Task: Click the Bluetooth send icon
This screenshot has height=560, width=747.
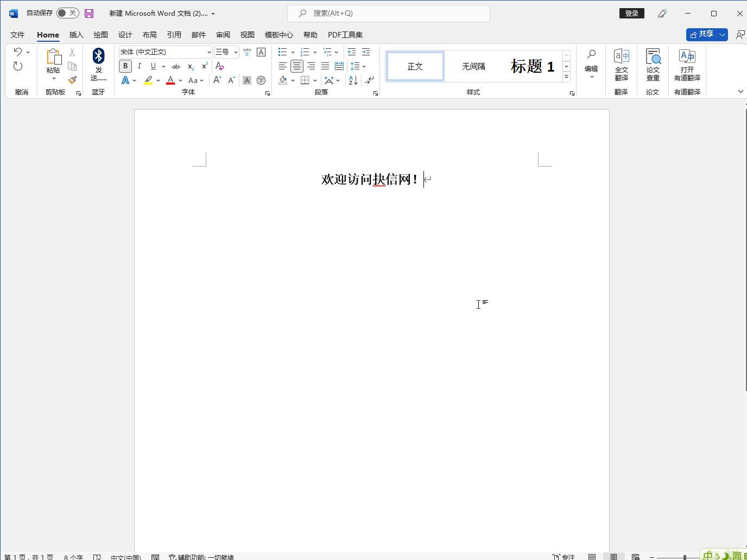Action: tap(98, 56)
